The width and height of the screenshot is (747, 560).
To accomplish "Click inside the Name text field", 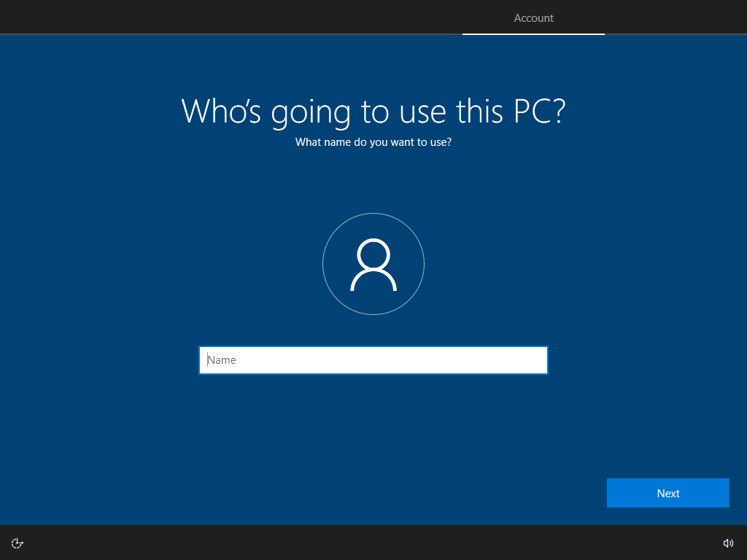I will (373, 359).
